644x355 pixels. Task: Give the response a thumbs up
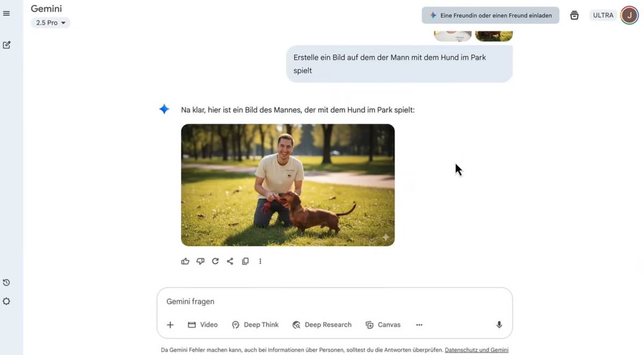[x=185, y=262]
